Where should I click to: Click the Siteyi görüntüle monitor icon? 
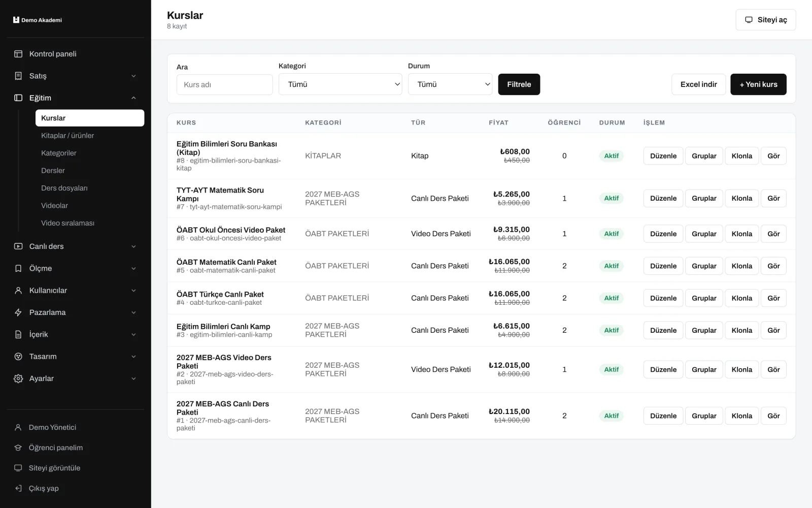tap(18, 468)
